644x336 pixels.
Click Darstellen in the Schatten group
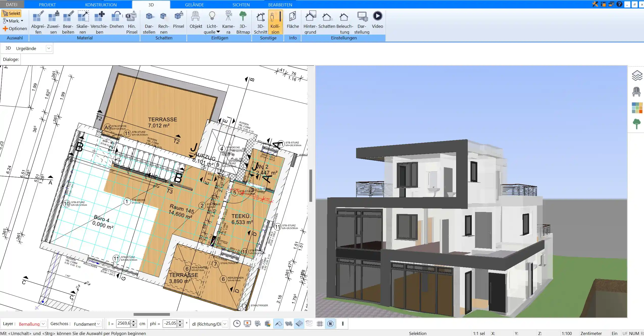[149, 22]
